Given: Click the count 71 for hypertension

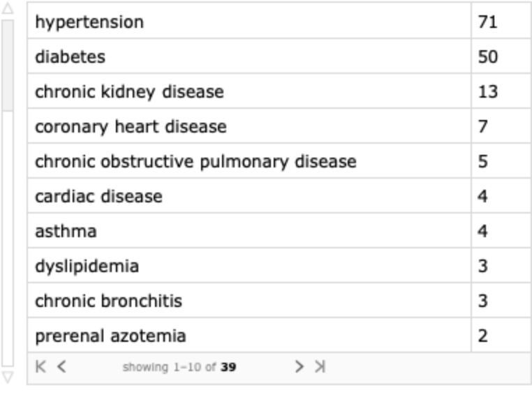Looking at the screenshot, I should 487,22.
